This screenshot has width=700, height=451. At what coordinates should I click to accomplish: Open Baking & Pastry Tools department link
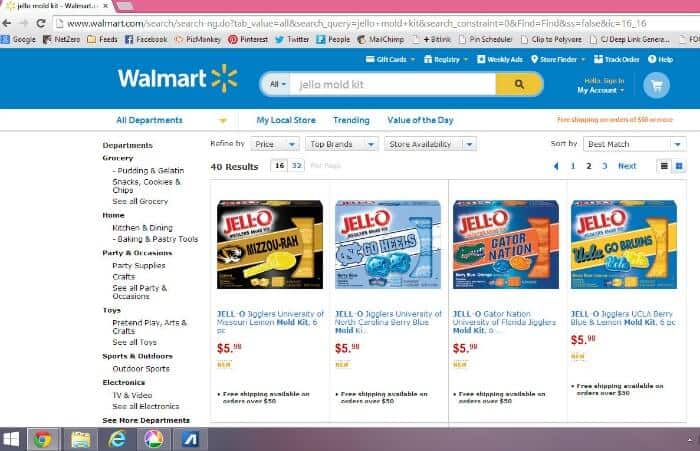(x=155, y=239)
